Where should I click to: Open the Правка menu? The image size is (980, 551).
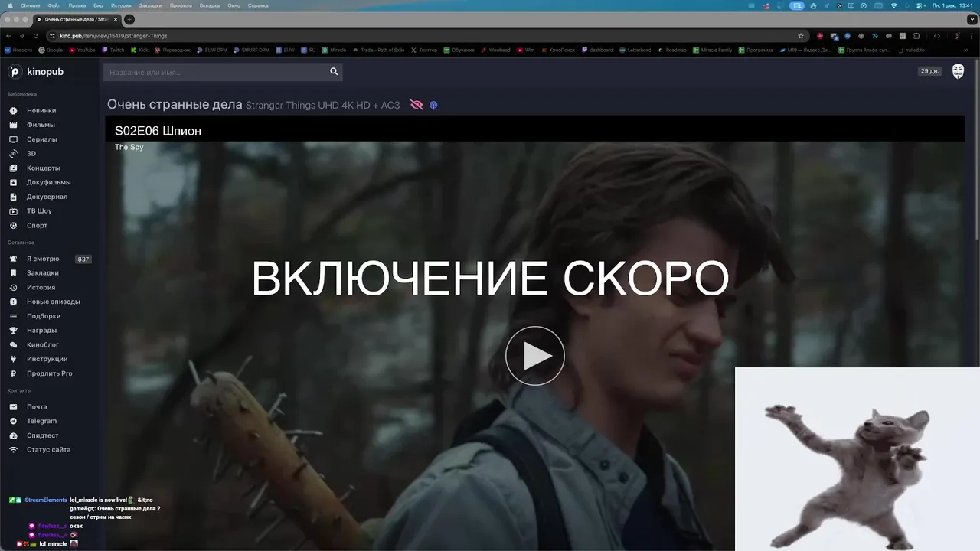77,5
